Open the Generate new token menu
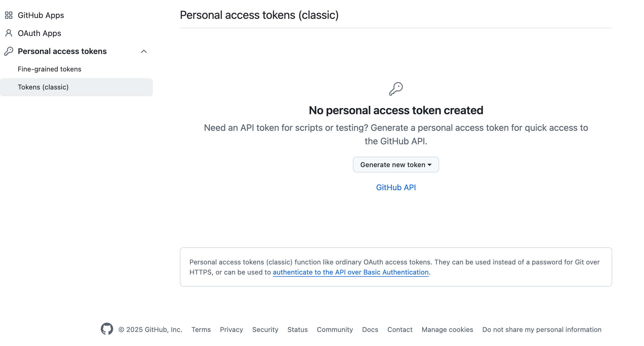The height and width of the screenshot is (346, 644). (395, 165)
